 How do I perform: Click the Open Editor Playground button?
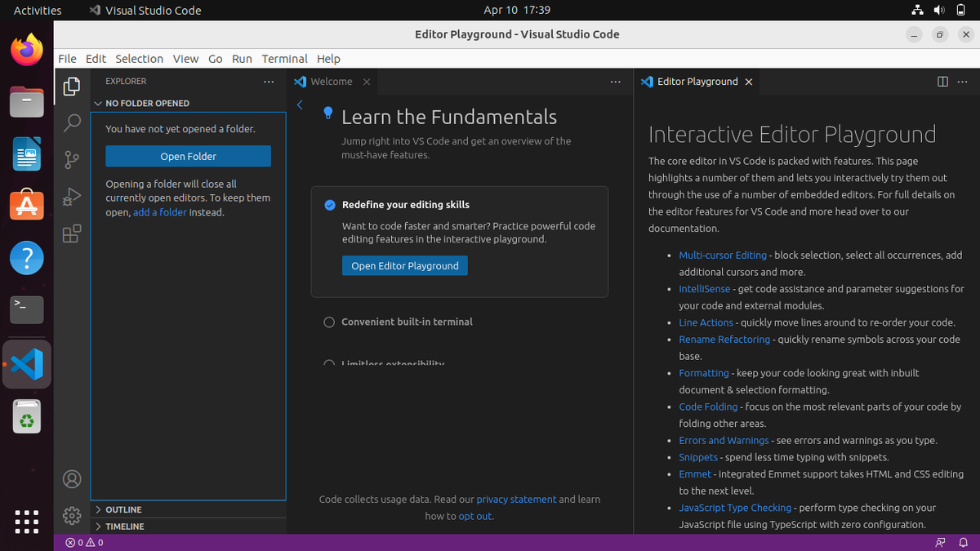tap(404, 265)
